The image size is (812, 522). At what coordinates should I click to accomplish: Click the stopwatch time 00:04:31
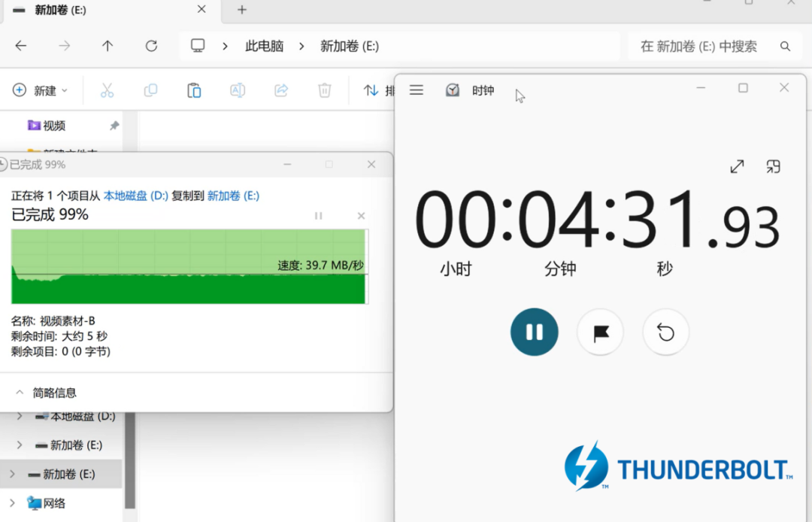tap(597, 220)
